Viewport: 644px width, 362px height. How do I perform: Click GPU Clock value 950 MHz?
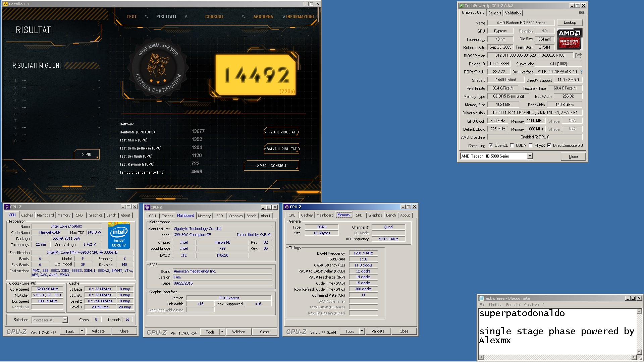tap(498, 121)
